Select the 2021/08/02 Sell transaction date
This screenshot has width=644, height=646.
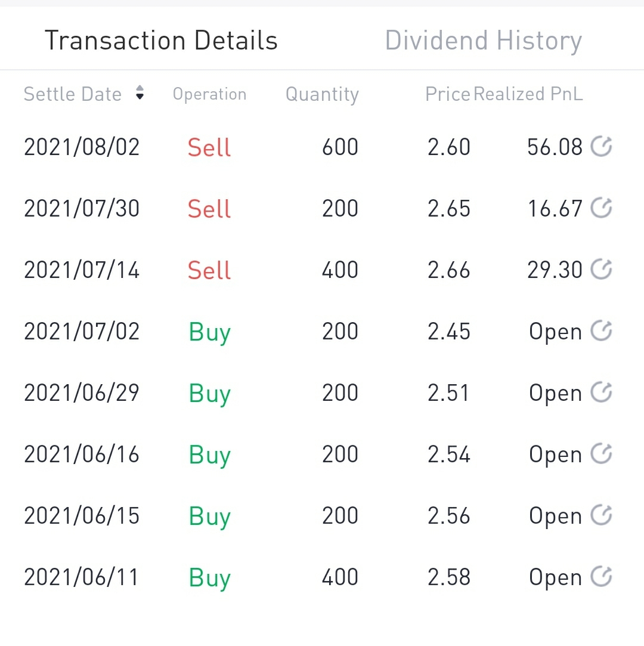pyautogui.click(x=82, y=147)
